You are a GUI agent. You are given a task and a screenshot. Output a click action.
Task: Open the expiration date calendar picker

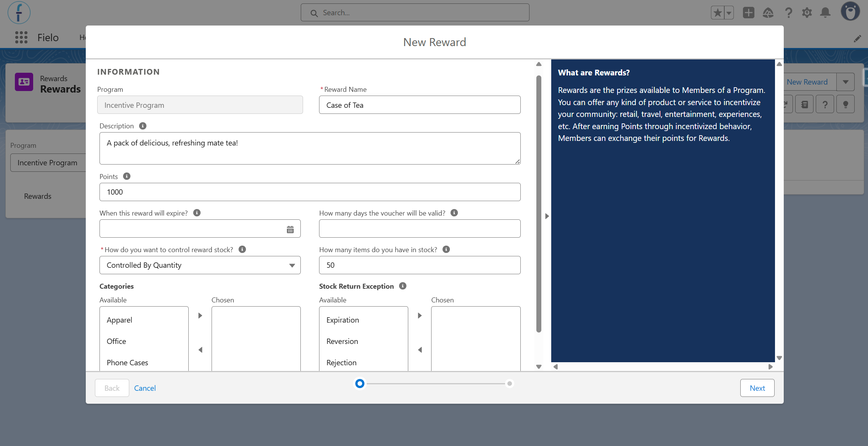[290, 229]
